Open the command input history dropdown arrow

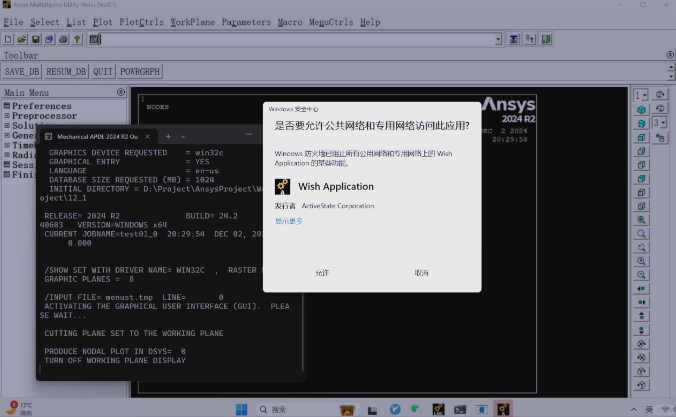pos(498,39)
